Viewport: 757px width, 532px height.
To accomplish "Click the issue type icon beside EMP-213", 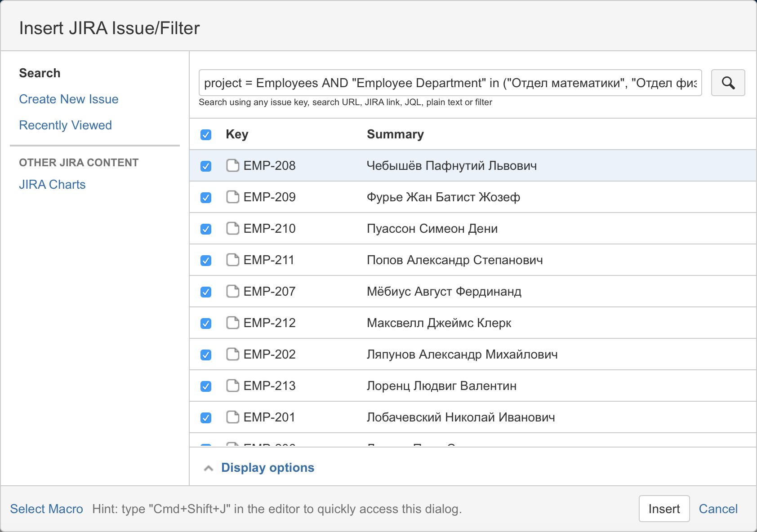I will point(232,386).
